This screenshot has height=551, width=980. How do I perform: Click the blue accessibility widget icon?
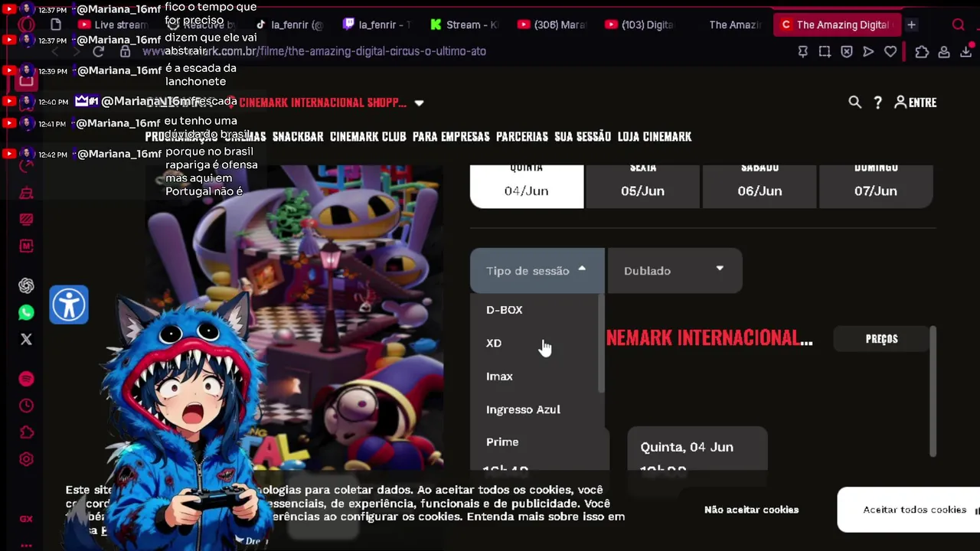click(69, 305)
